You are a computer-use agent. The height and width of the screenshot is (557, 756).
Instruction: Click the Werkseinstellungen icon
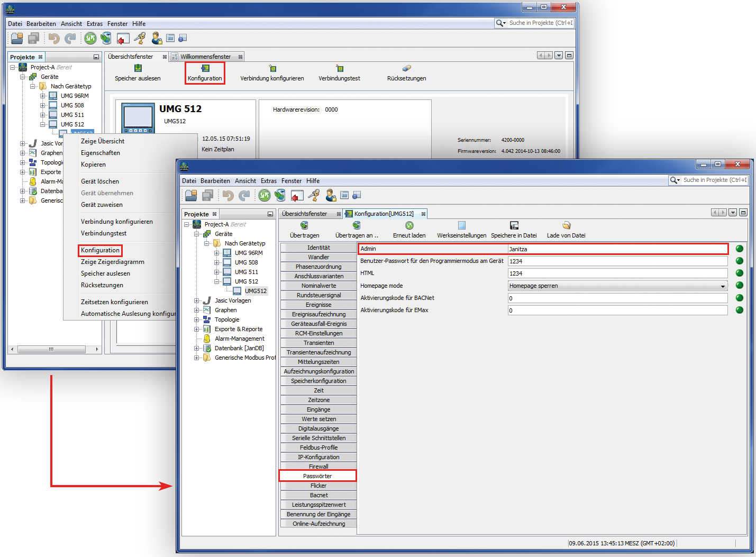461,226
